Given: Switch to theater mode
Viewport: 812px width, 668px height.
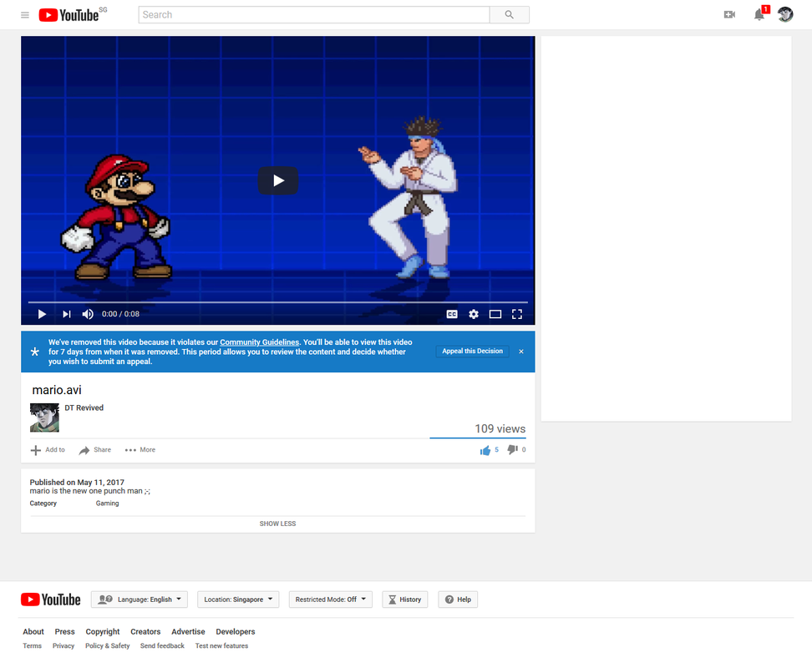Looking at the screenshot, I should 495,314.
